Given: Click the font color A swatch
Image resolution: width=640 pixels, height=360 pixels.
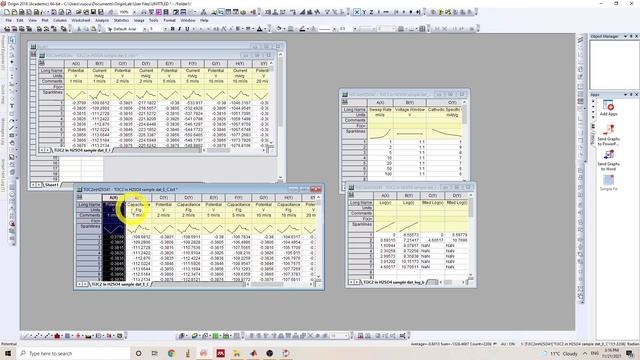Looking at the screenshot, I should [x=260, y=29].
